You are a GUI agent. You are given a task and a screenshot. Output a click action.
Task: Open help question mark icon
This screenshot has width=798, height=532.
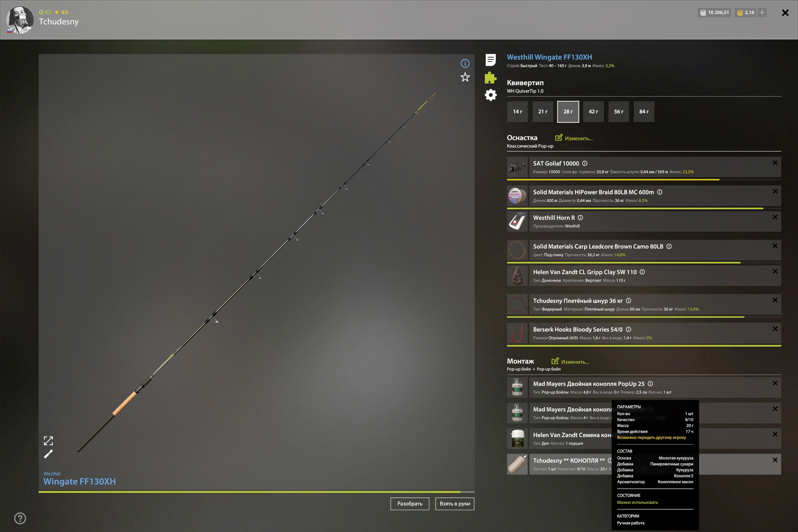pos(20,518)
